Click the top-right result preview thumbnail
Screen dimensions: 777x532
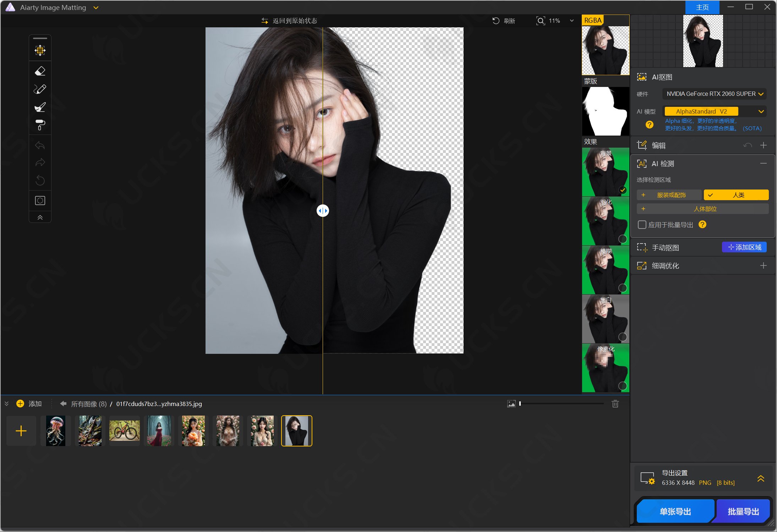[x=703, y=41]
